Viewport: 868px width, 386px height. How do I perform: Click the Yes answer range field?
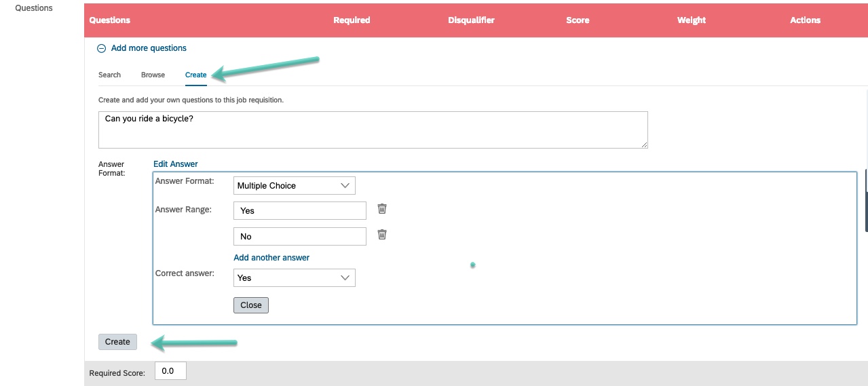click(x=299, y=211)
